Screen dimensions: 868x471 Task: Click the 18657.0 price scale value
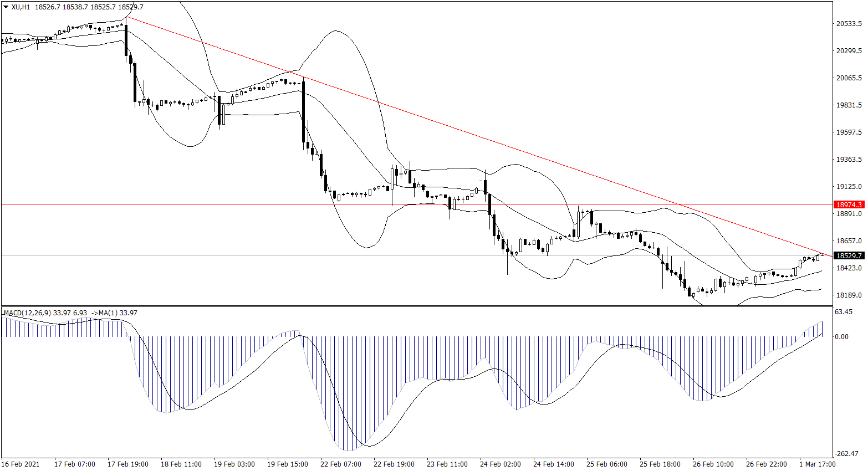click(x=849, y=241)
